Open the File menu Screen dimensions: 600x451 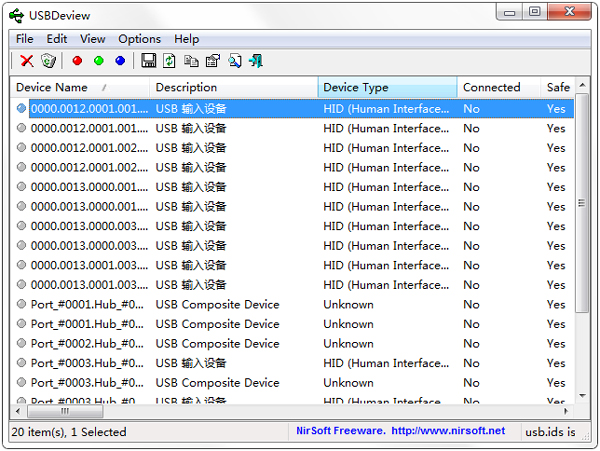[x=24, y=39]
